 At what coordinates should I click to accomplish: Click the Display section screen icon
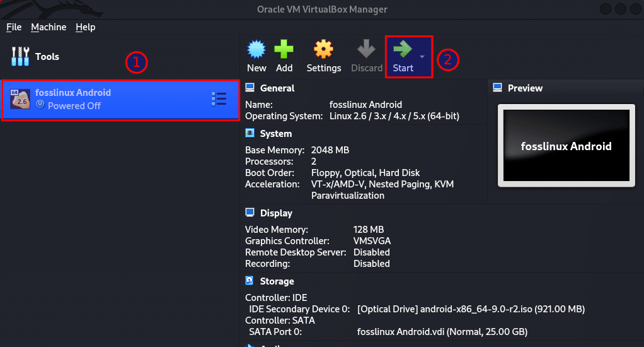tap(250, 213)
